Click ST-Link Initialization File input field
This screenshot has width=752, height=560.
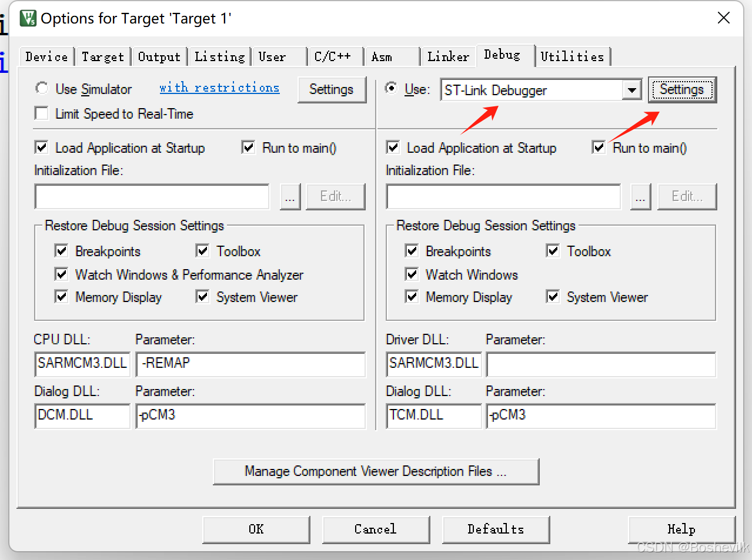[504, 196]
